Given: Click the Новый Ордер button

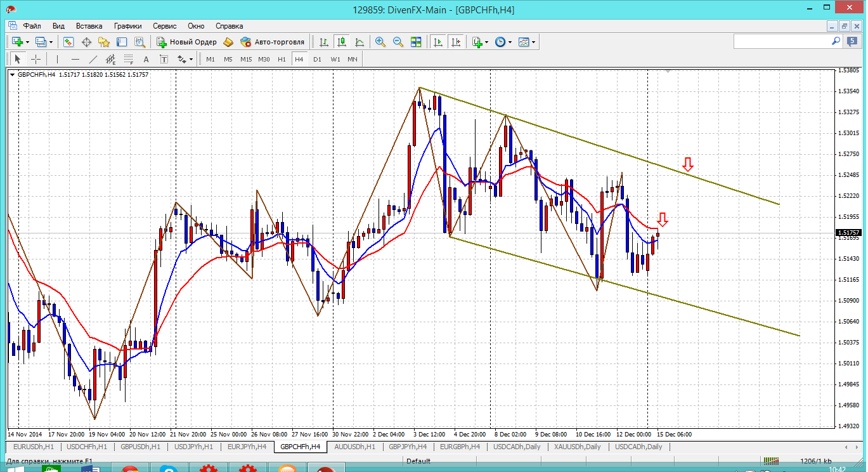Looking at the screenshot, I should [187, 42].
